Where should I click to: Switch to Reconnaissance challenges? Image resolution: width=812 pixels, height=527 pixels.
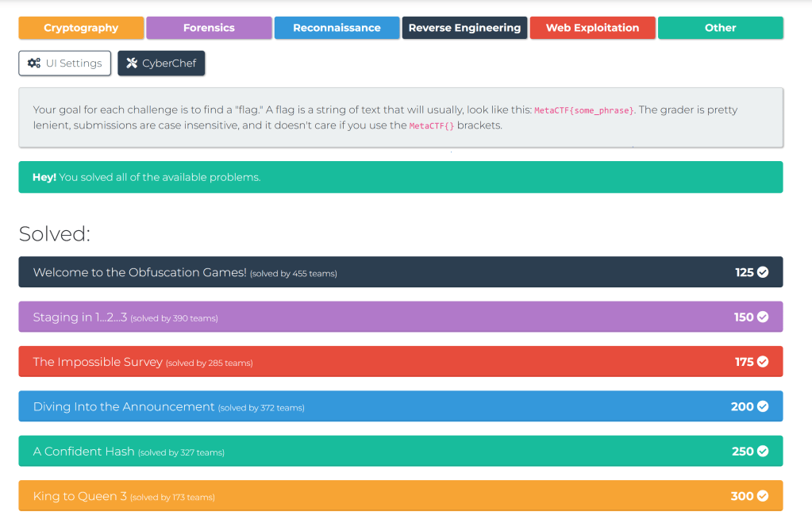point(337,28)
